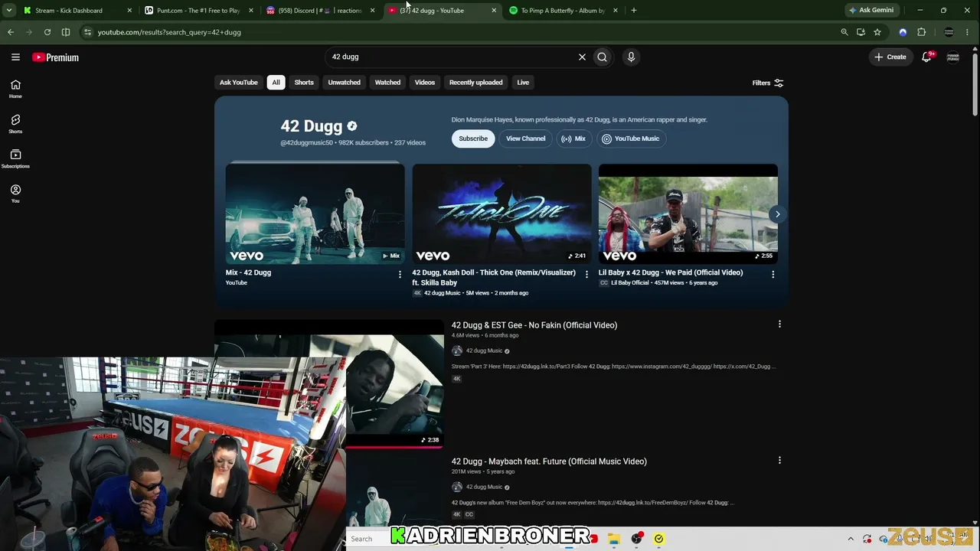This screenshot has height=551, width=980.
Task: Click the Ask Gemini button
Action: click(x=871, y=11)
